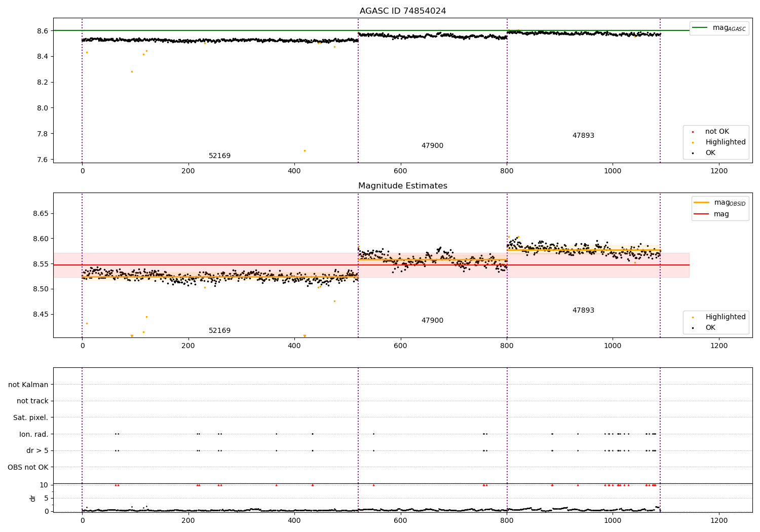Click the 'AGASC ID 74854024' plot title

[403, 11]
